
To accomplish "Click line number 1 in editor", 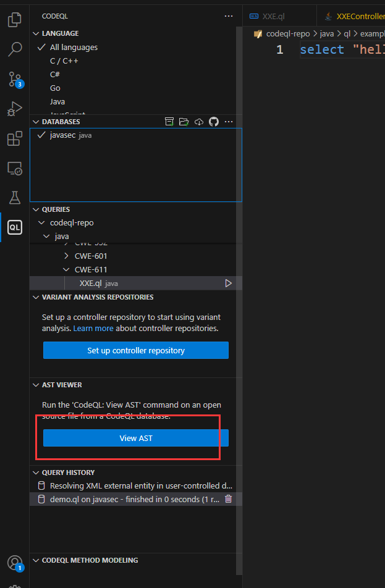I will pos(279,49).
